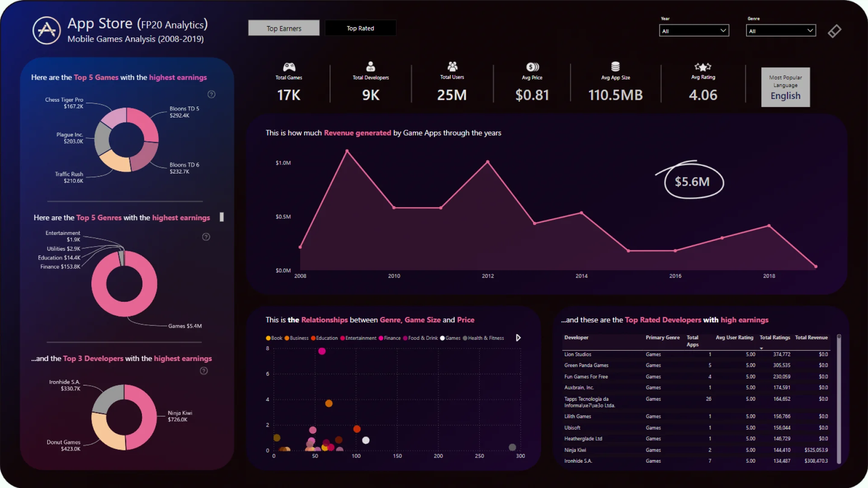The width and height of the screenshot is (868, 488).
Task: Click the Ubisoft table row
Action: pyautogui.click(x=696, y=427)
